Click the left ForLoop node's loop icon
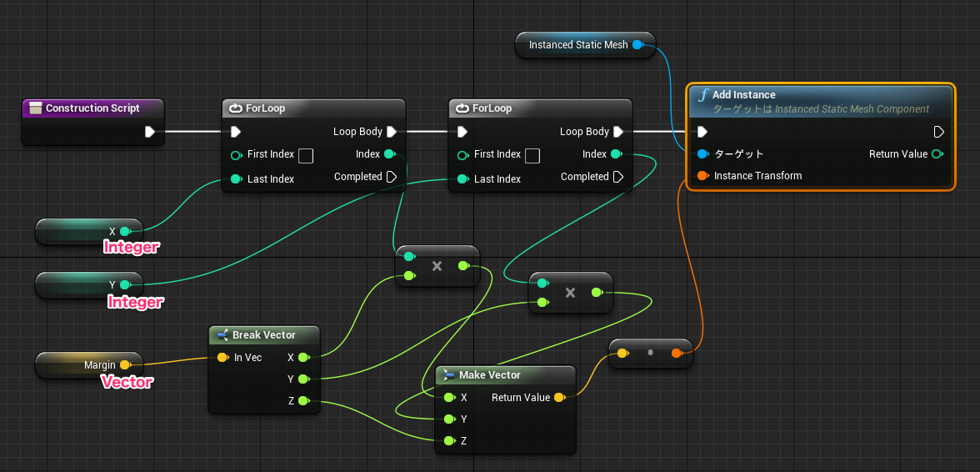 (x=235, y=108)
